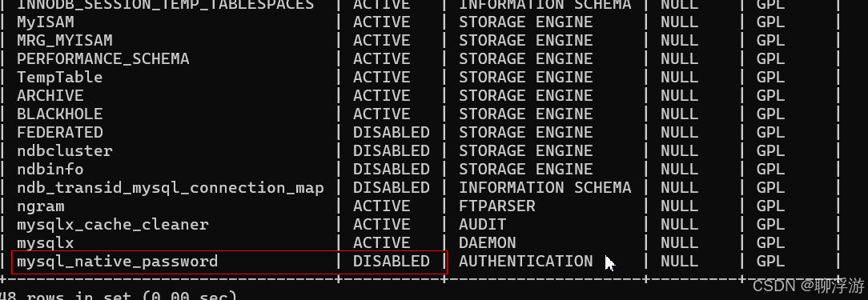Click the MyISAM plugin name
This screenshot has height=300, width=868.
(46, 22)
